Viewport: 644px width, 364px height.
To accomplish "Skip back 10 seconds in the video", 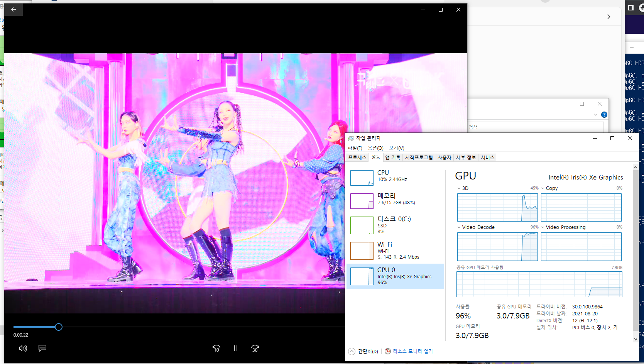I will pos(216,348).
